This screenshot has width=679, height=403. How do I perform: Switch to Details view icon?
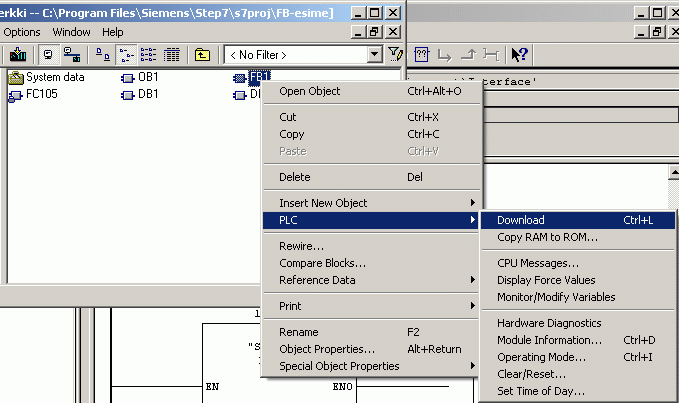tap(171, 55)
